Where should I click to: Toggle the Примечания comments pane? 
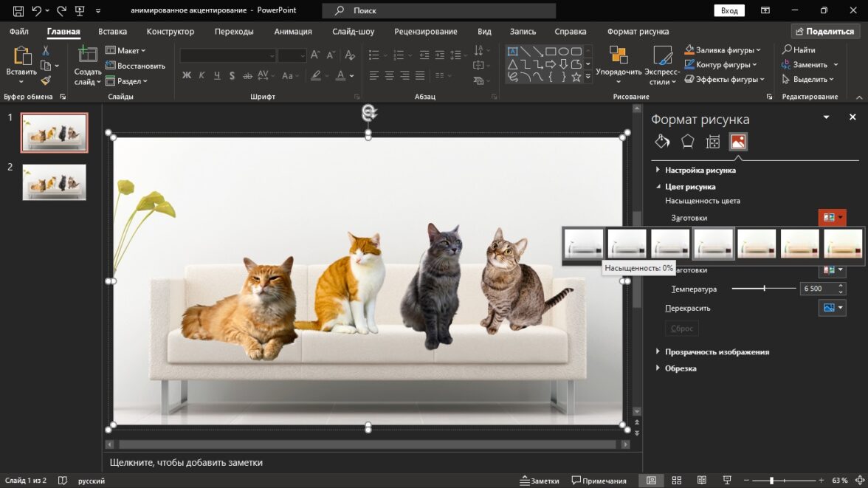[599, 481]
